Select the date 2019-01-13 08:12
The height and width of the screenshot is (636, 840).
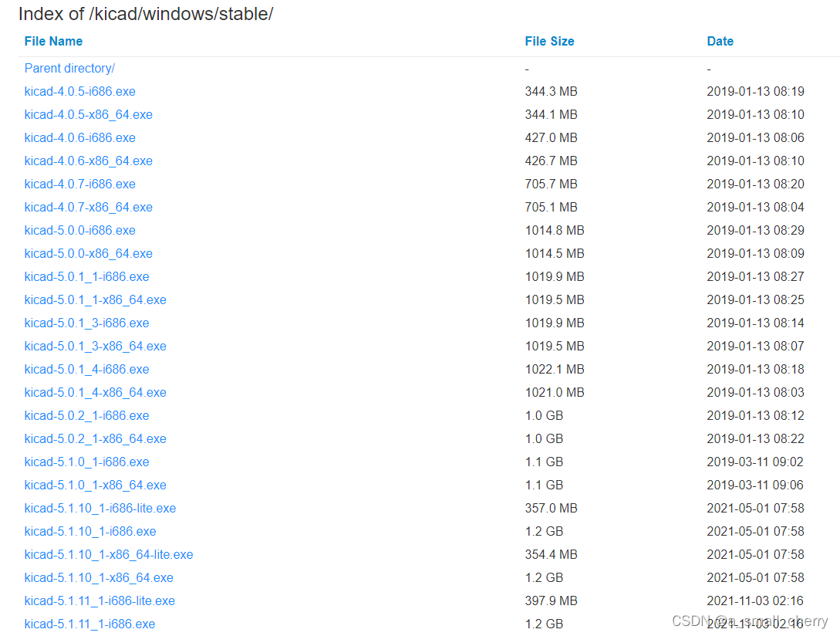[755, 415]
